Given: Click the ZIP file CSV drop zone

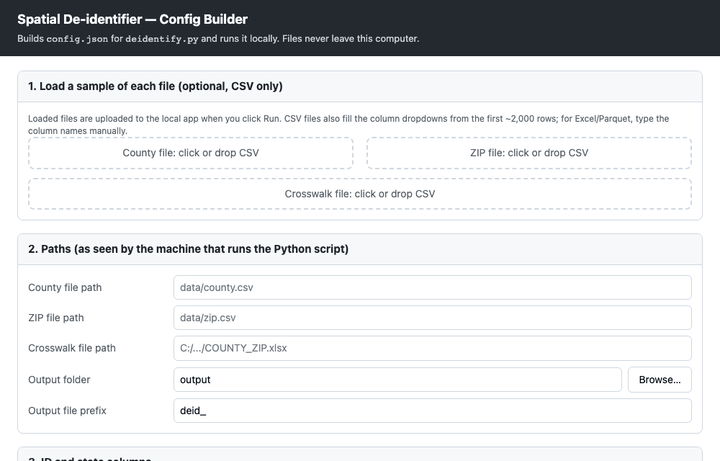Looking at the screenshot, I should [x=529, y=153].
